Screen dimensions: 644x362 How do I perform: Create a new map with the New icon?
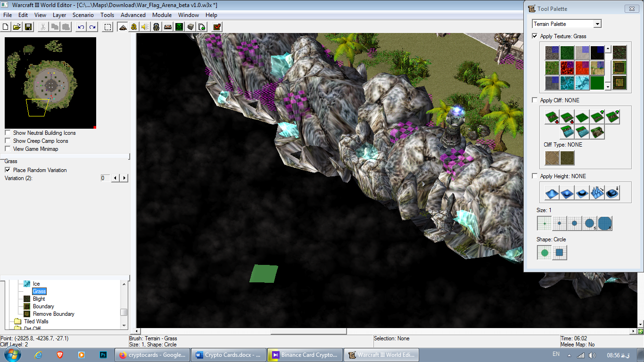pyautogui.click(x=6, y=27)
